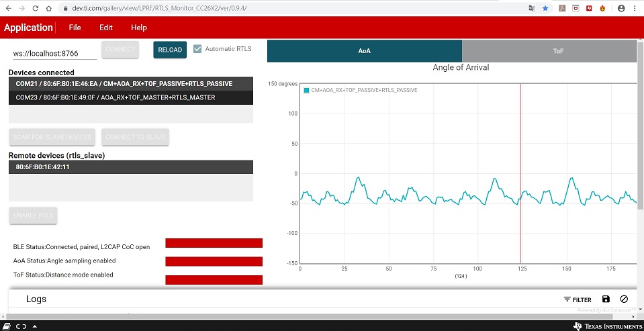Click the connection link icon in status bar
The width and height of the screenshot is (644, 331).
[21, 326]
